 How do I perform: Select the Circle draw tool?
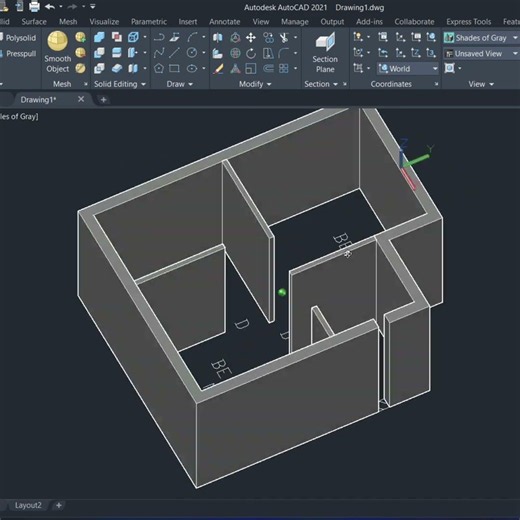click(192, 53)
